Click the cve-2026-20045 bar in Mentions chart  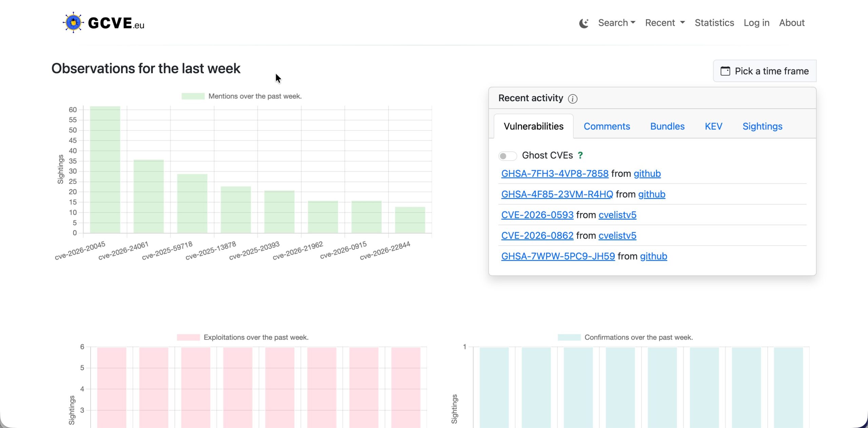105,169
